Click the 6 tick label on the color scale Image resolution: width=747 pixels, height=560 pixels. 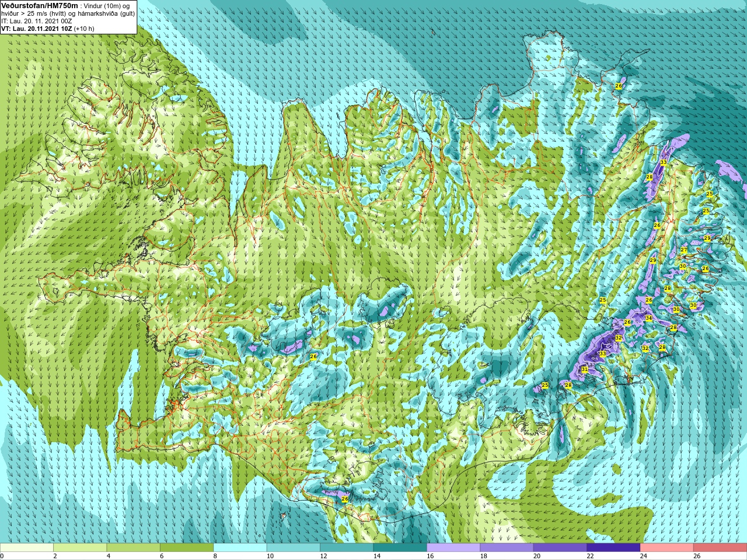coord(162,556)
